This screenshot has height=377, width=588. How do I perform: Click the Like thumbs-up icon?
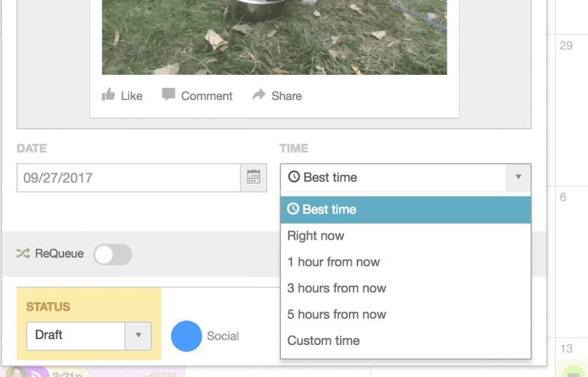click(x=108, y=95)
